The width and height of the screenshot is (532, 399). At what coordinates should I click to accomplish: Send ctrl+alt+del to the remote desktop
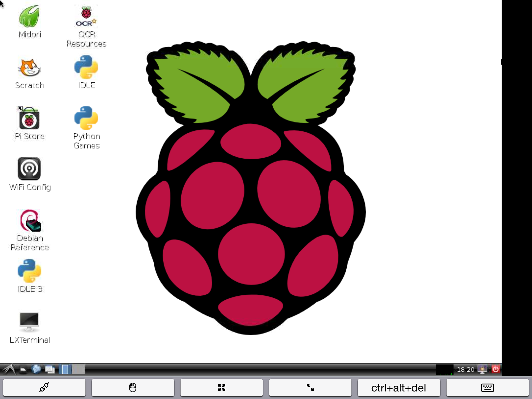pos(399,388)
